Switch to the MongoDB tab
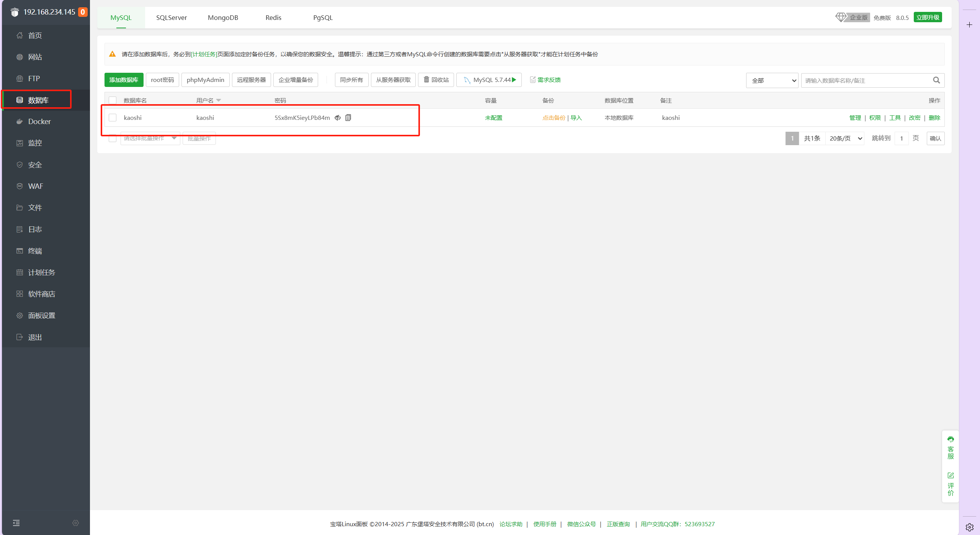Image resolution: width=980 pixels, height=535 pixels. [223, 18]
